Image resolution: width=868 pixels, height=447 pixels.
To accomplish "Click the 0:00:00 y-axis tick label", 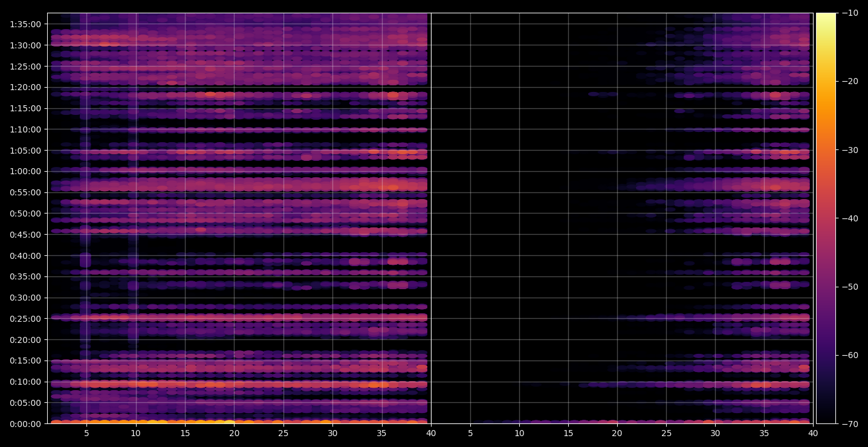I will (x=25, y=424).
